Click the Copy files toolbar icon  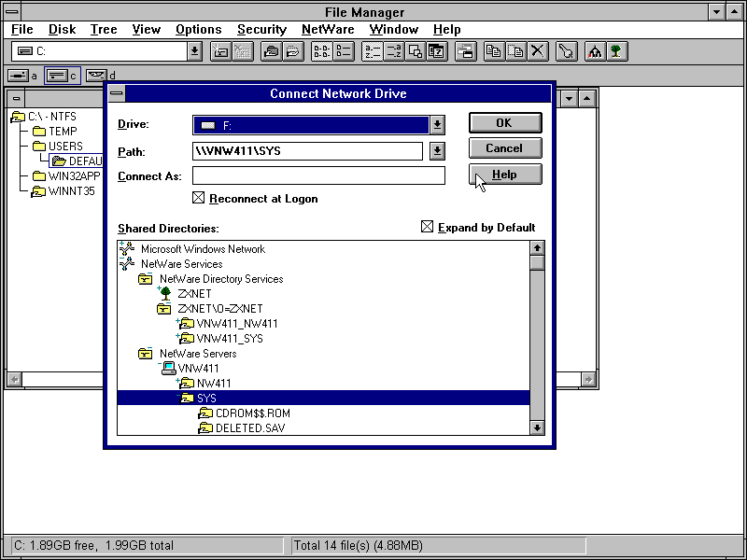[494, 51]
